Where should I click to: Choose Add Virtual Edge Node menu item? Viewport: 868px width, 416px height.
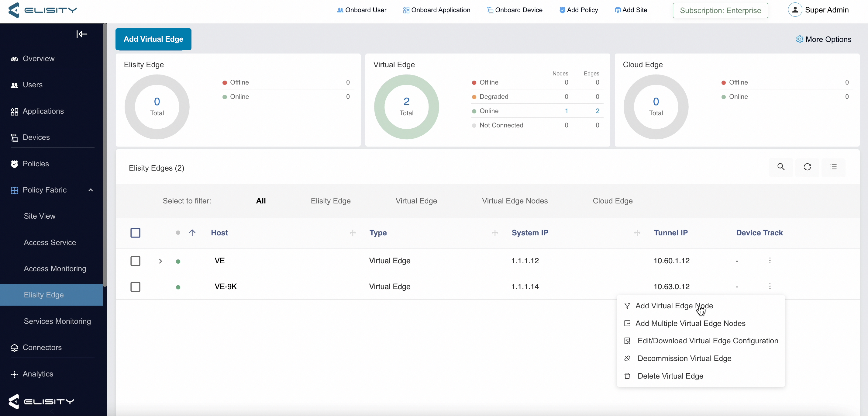[701, 306]
